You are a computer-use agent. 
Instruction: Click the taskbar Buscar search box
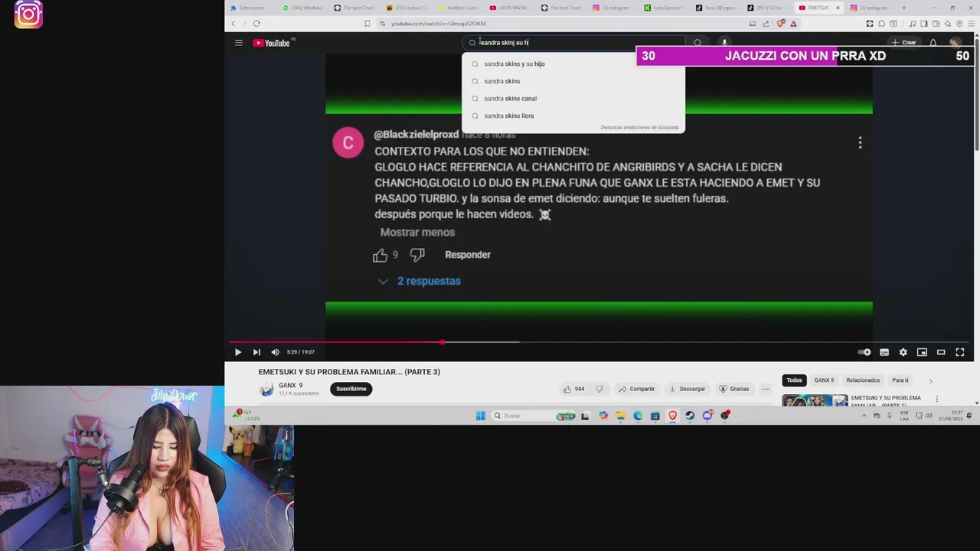[x=533, y=416]
